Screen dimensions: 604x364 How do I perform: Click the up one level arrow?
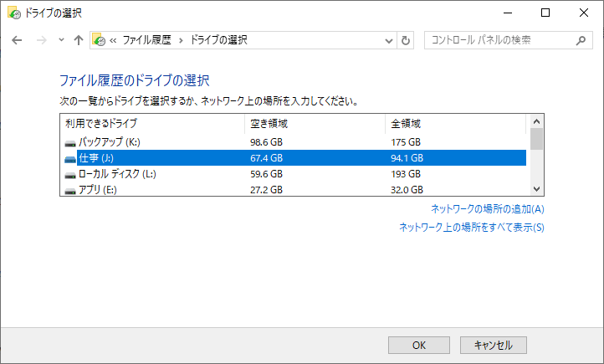coord(79,40)
